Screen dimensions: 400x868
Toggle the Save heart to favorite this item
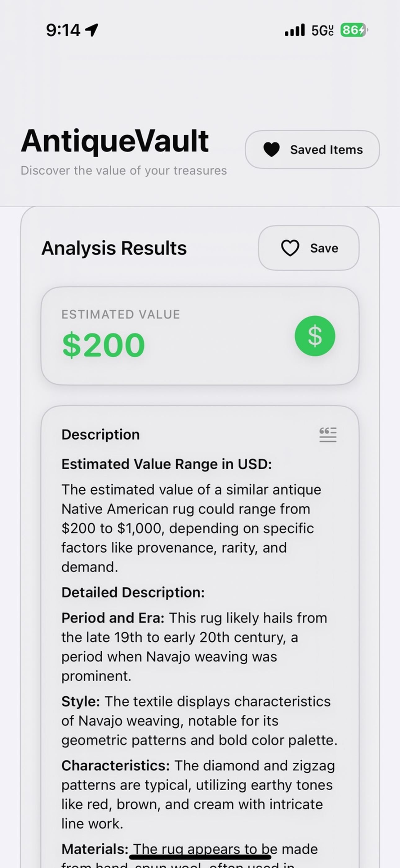(x=290, y=248)
